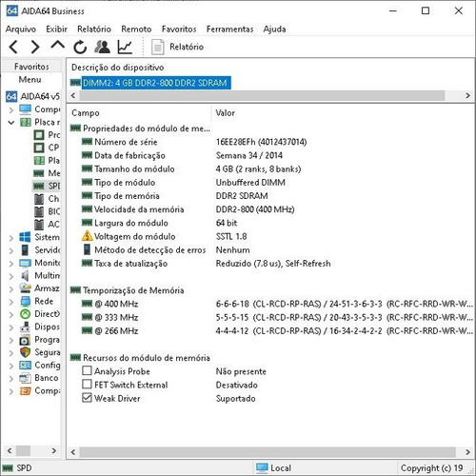Image resolution: width=476 pixels, height=476 pixels.
Task: Open the Exibir menu
Action: 56,30
